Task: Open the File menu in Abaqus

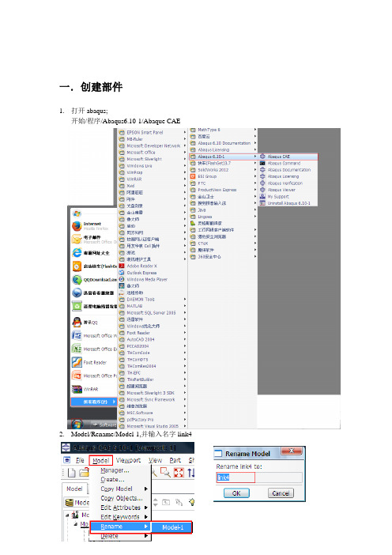Action: click(80, 460)
